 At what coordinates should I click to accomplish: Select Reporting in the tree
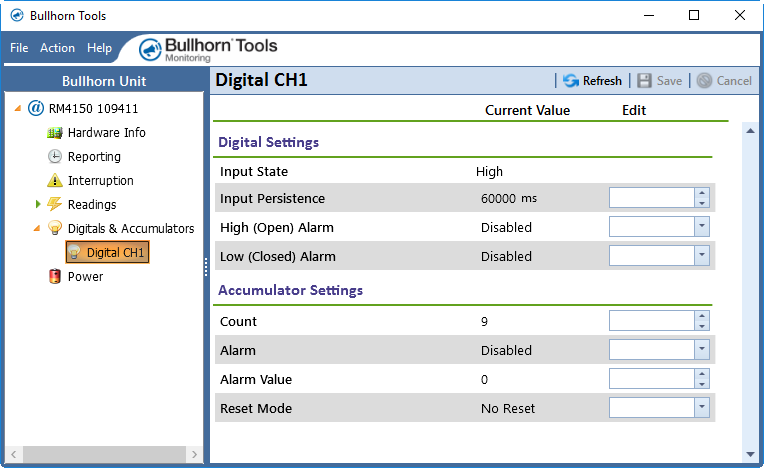coord(94,156)
